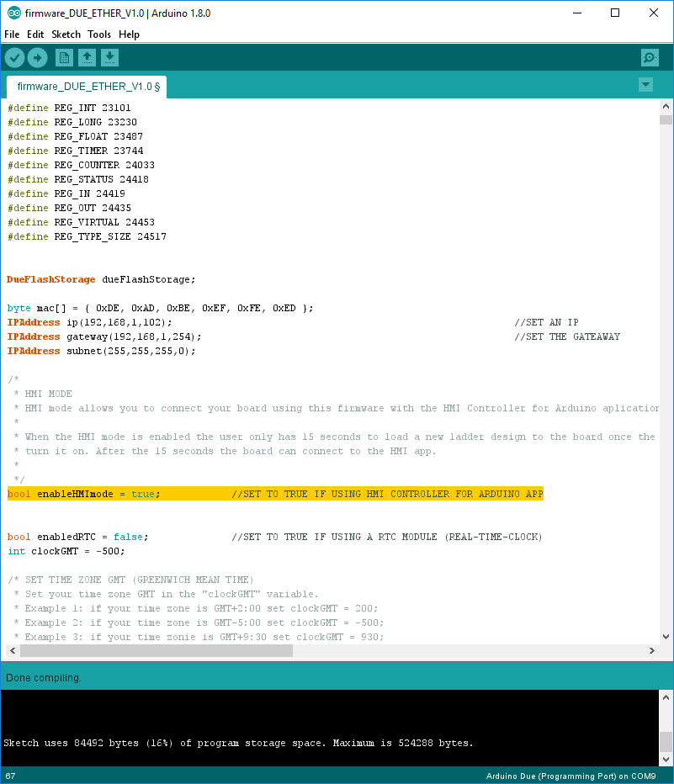Click the 'HMI MODE' comment heading
674x784 pixels.
pos(48,394)
